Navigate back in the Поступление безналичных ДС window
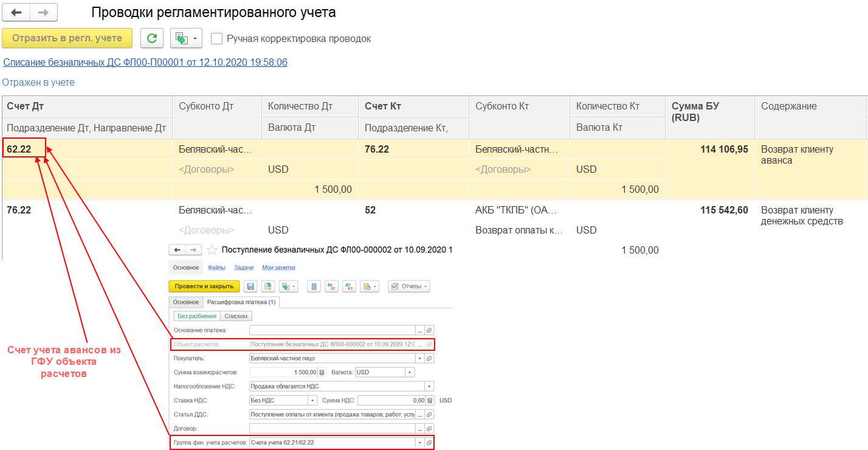868x450 pixels. pyautogui.click(x=177, y=250)
